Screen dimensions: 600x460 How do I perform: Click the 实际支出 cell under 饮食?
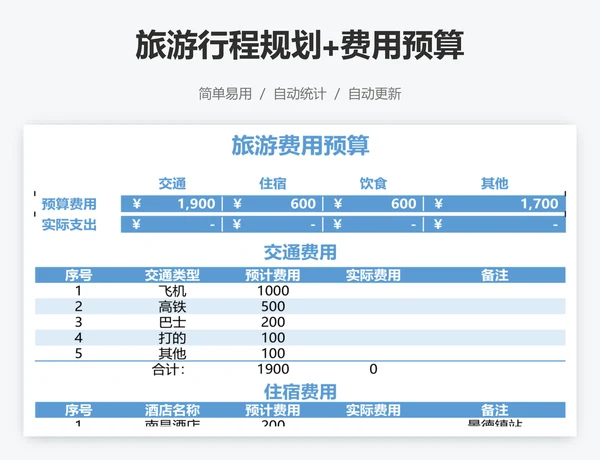[373, 224]
